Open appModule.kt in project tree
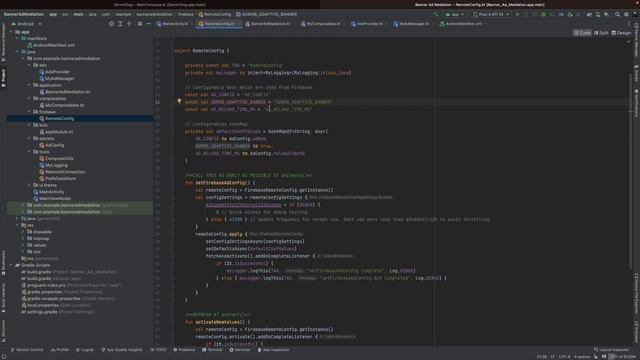 click(x=59, y=132)
